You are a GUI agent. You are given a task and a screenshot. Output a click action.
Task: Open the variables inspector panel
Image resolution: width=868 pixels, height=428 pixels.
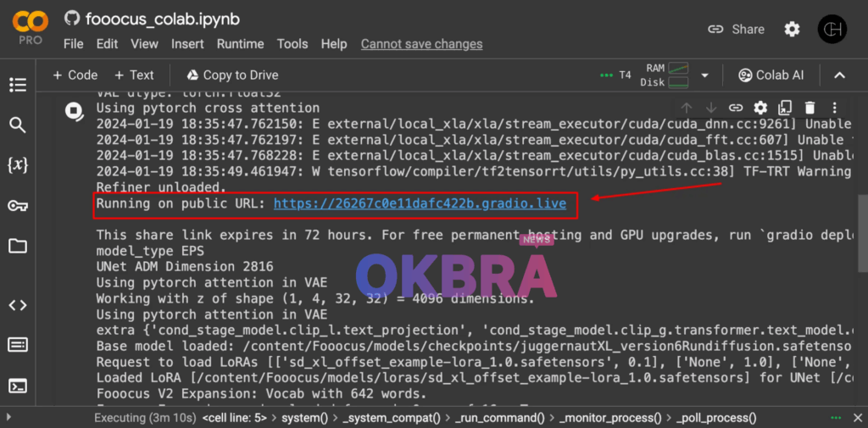pyautogui.click(x=18, y=165)
